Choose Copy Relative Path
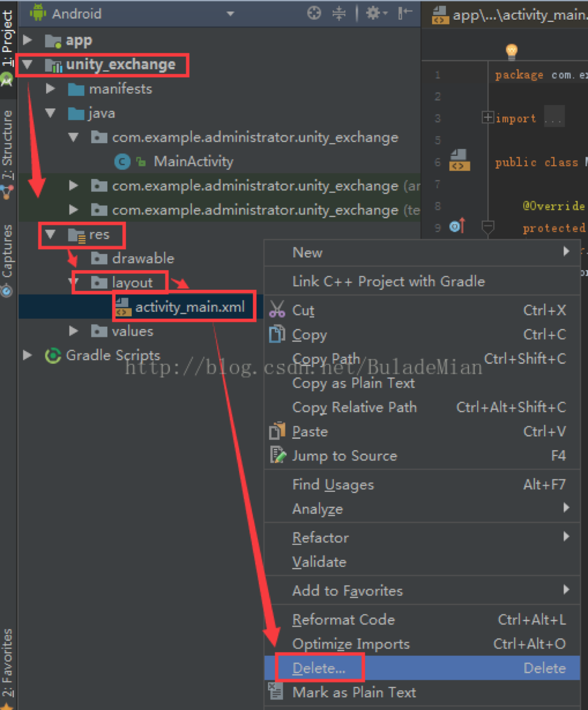Viewport: 588px width, 710px height. [x=422, y=407]
